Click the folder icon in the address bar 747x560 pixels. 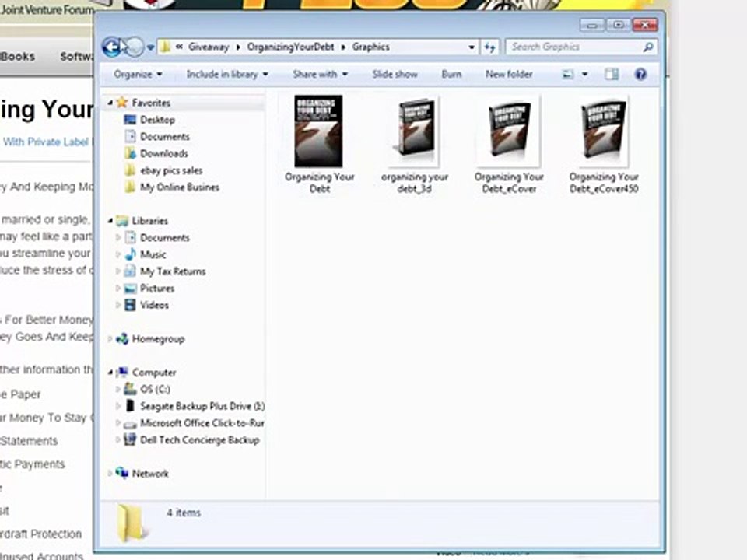pyautogui.click(x=165, y=47)
